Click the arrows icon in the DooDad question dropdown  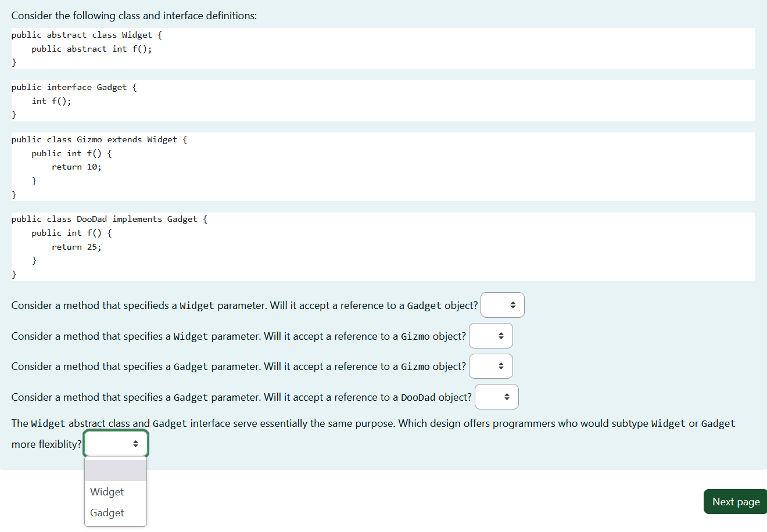(506, 396)
